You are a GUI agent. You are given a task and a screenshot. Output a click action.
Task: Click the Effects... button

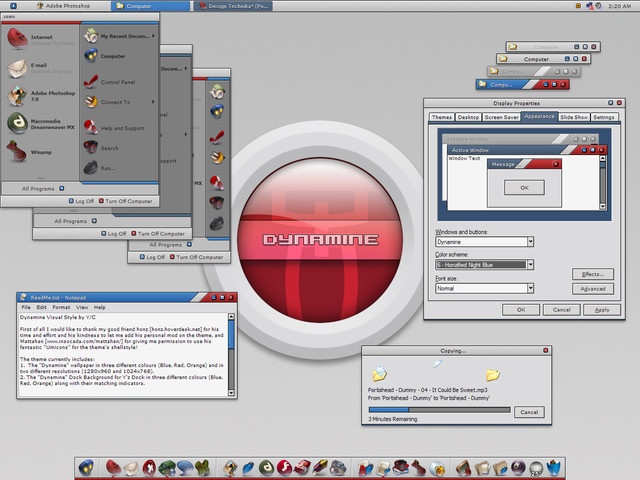[x=593, y=274]
